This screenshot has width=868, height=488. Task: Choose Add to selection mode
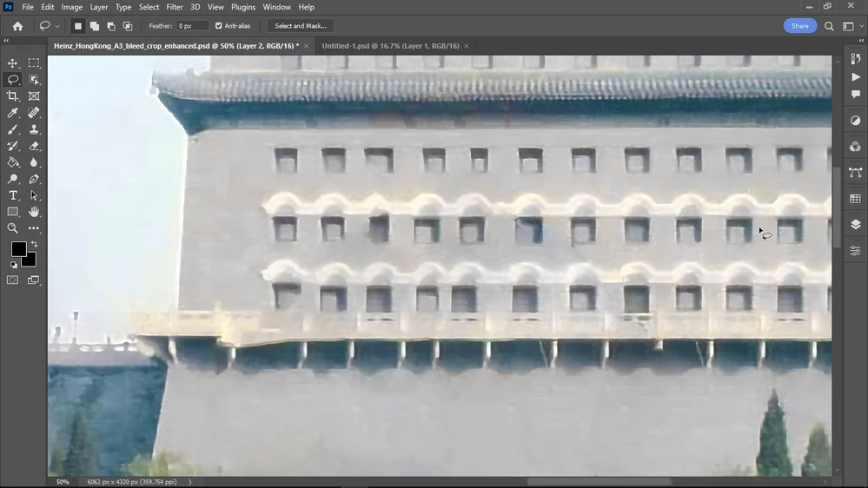click(x=95, y=26)
